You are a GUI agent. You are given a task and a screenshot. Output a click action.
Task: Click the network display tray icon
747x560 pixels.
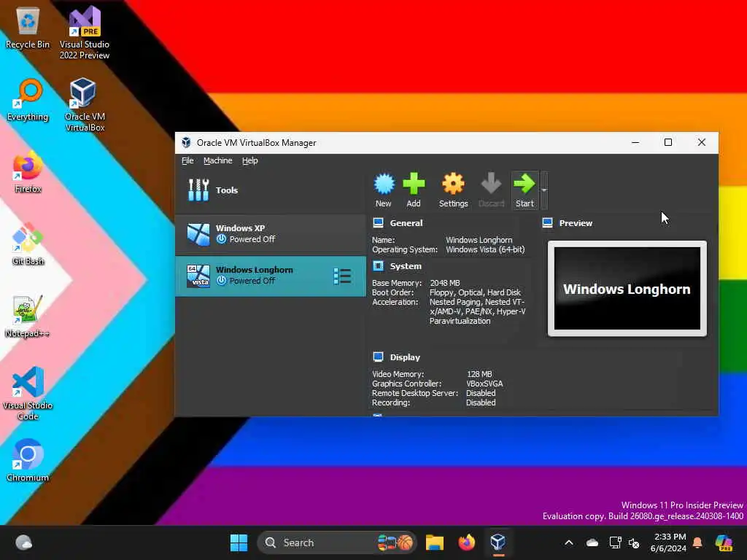615,542
